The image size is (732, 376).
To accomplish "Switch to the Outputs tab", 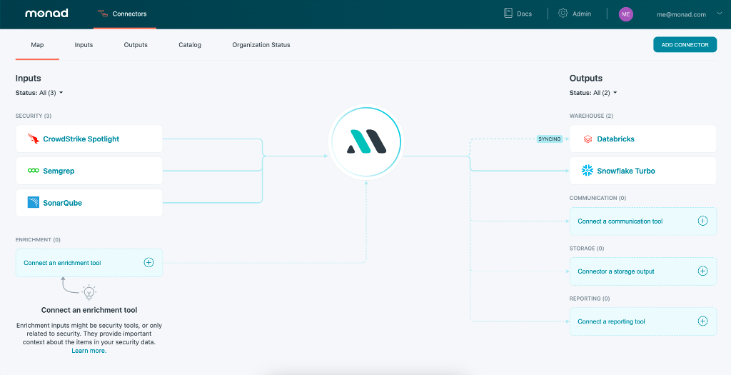I will click(135, 45).
